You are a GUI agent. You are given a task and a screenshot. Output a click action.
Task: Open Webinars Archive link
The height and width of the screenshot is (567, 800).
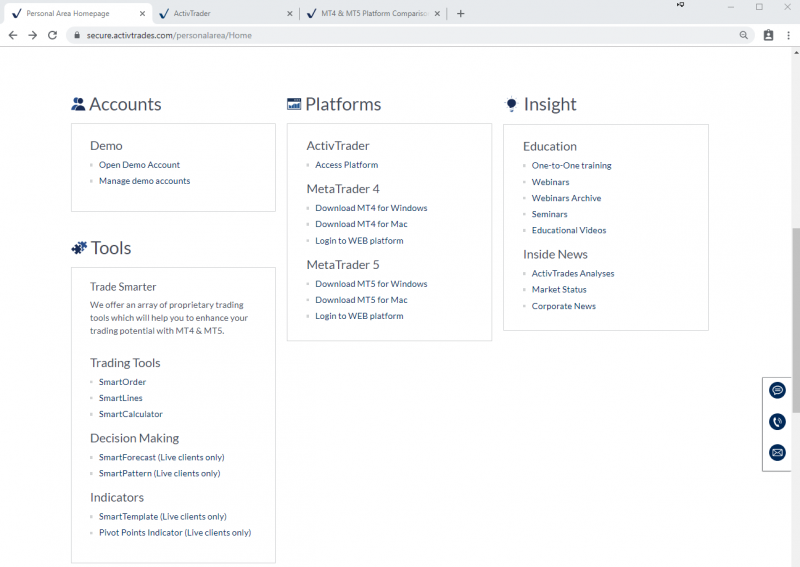566,198
